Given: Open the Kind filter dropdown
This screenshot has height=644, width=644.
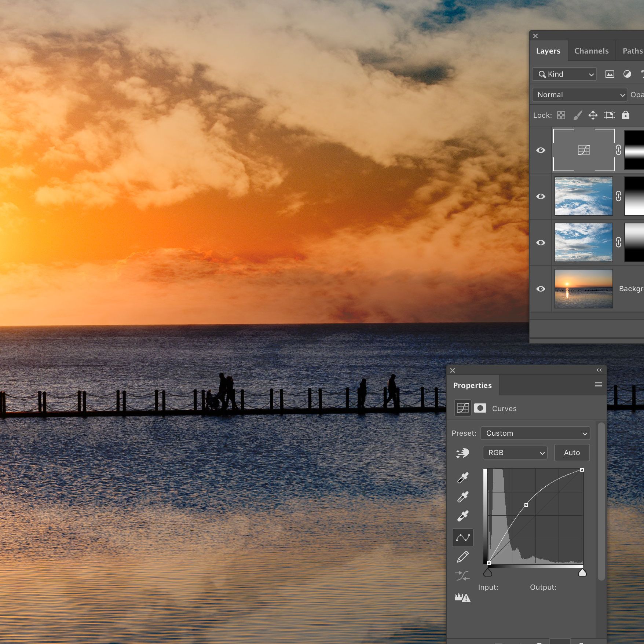Looking at the screenshot, I should click(x=564, y=74).
